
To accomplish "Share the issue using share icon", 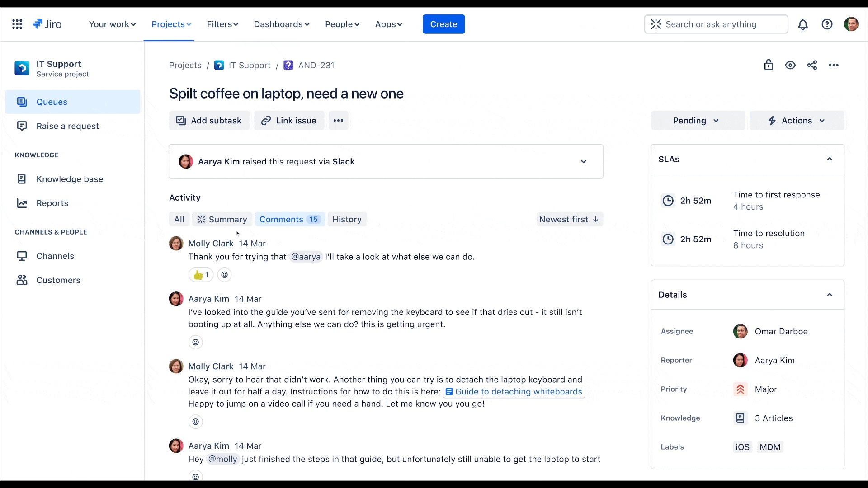I will pos(812,65).
